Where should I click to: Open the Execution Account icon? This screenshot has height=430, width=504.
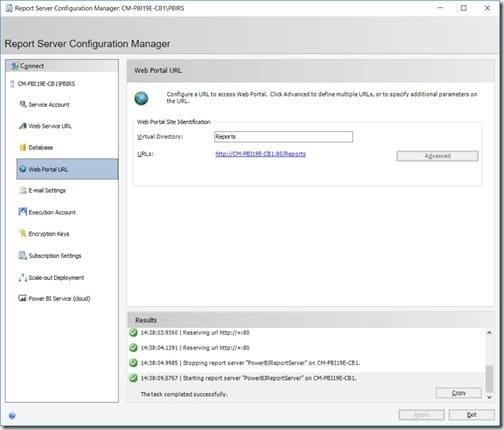pyautogui.click(x=23, y=212)
